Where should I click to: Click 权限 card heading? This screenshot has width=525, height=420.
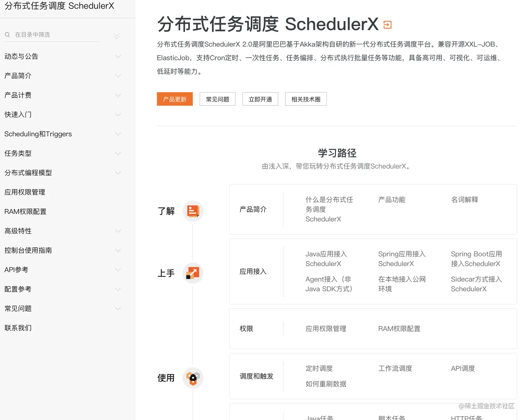pos(246,328)
